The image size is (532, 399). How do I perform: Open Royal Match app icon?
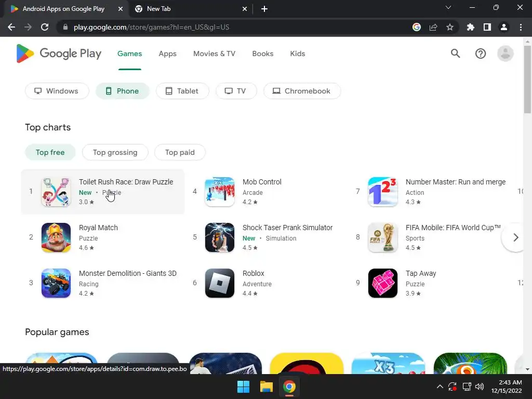click(56, 237)
